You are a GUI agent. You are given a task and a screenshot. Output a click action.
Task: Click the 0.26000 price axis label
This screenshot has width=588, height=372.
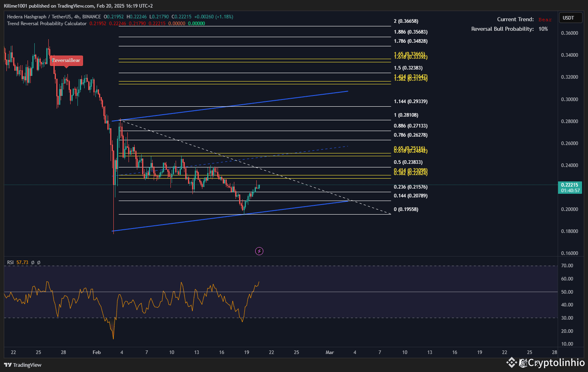pos(570,143)
